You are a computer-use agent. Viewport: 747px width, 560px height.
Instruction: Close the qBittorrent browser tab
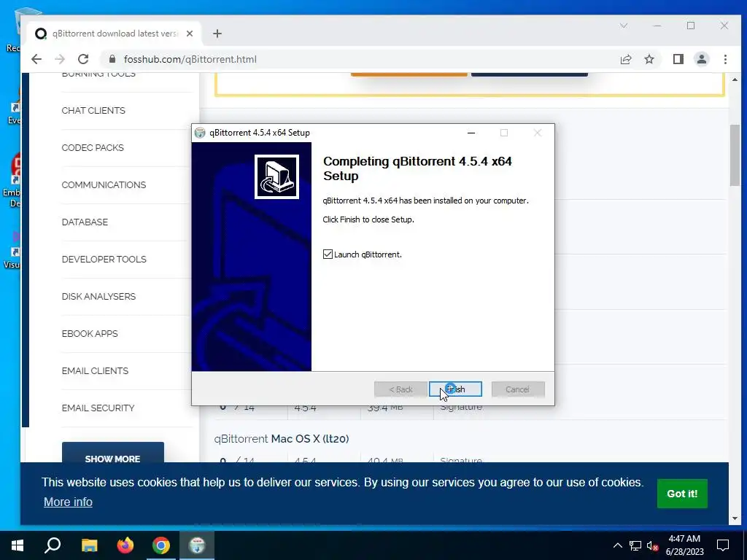pyautogui.click(x=190, y=34)
